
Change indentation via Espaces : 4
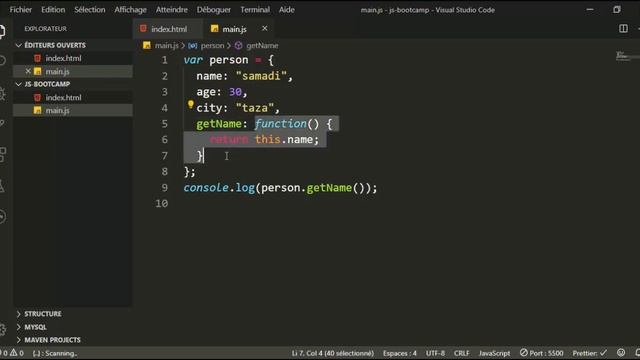click(400, 353)
